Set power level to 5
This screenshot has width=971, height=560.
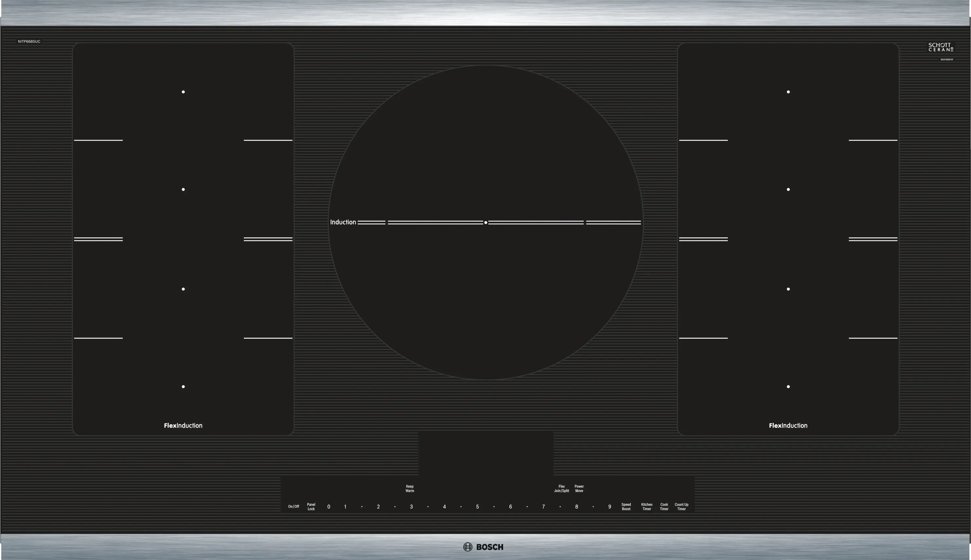click(477, 507)
